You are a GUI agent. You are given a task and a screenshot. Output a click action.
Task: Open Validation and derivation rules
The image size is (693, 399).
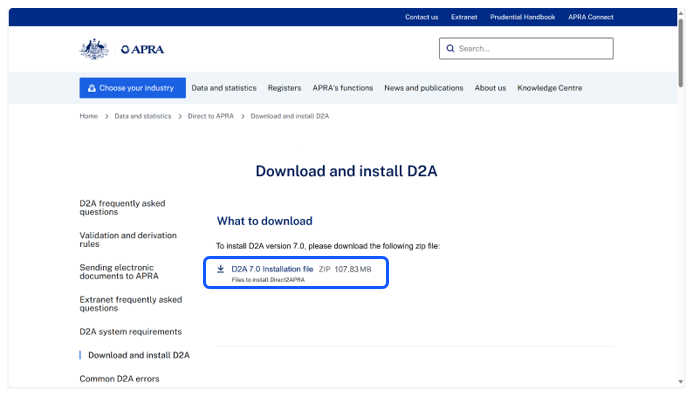(x=128, y=239)
